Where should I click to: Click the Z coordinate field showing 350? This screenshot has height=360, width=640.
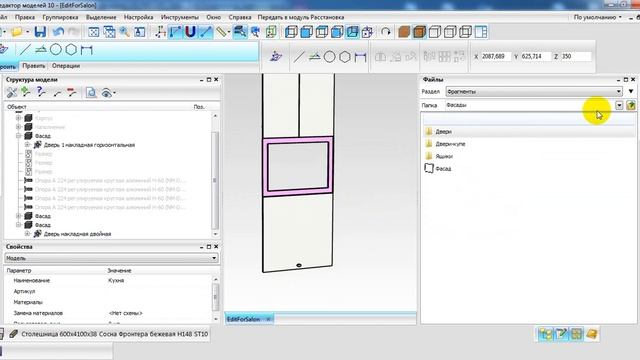click(576, 56)
